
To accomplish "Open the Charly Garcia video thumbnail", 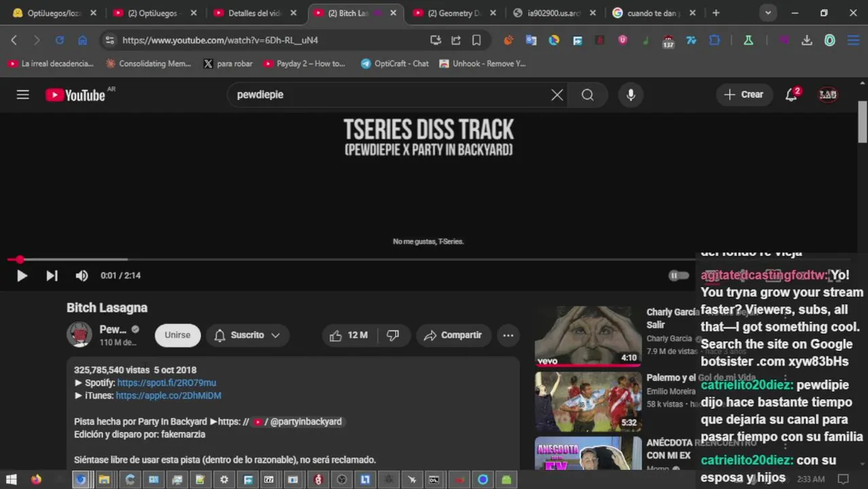I will (x=588, y=336).
